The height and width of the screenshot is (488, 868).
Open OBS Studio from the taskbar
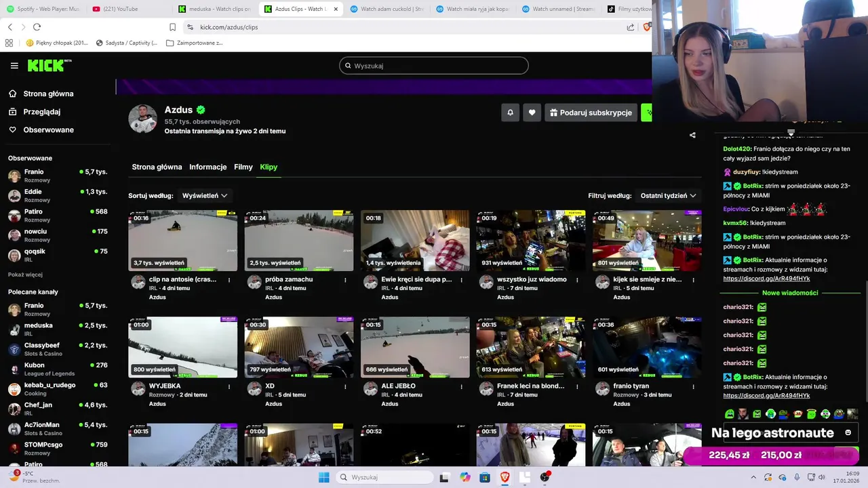[545, 477]
